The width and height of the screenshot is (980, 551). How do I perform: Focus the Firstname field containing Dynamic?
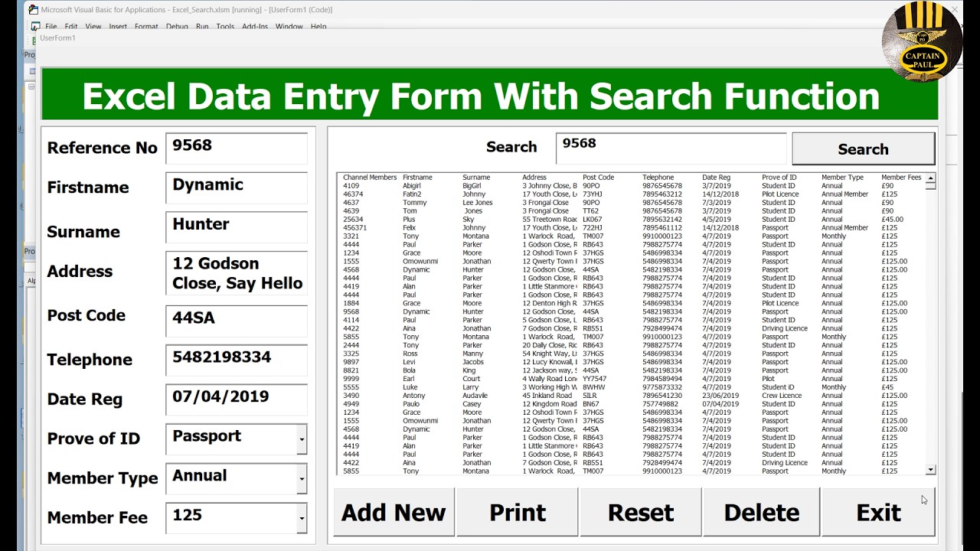[237, 187]
